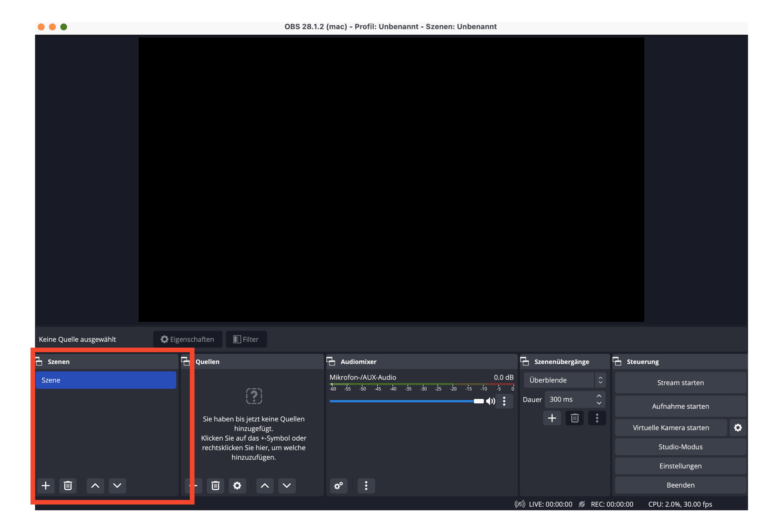Click Beenden to quit OBS
Viewport: 783px width, 532px height.
[x=681, y=485]
